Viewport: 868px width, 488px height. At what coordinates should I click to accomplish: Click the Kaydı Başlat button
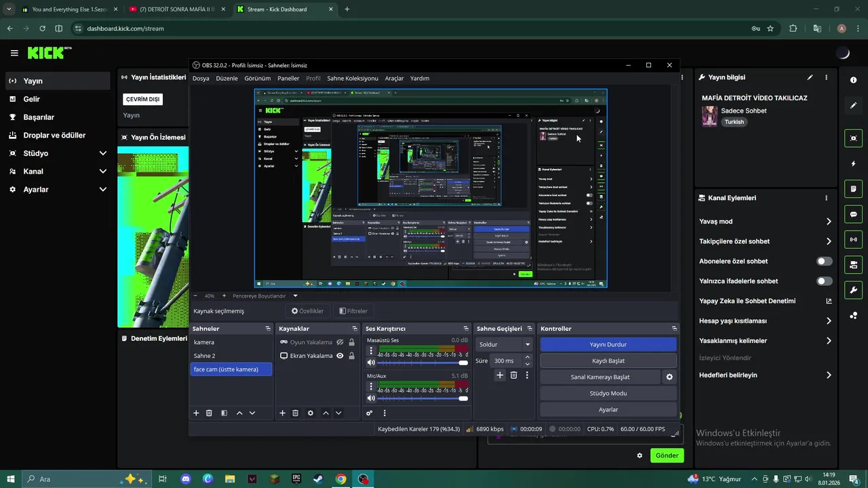[608, 361]
